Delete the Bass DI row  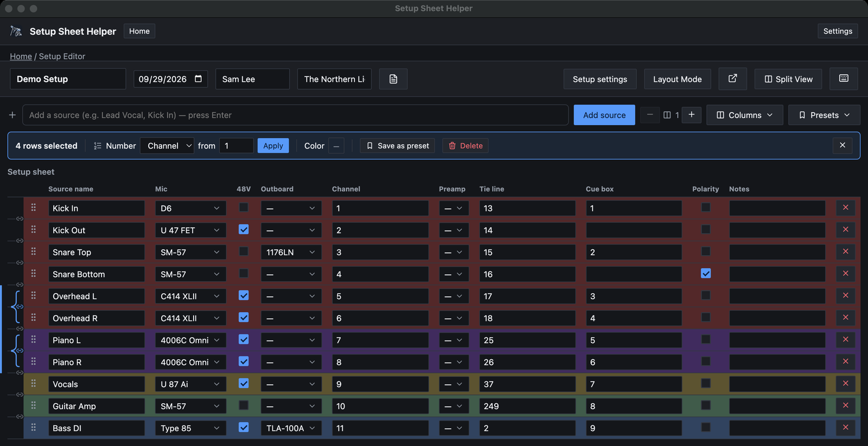point(845,428)
